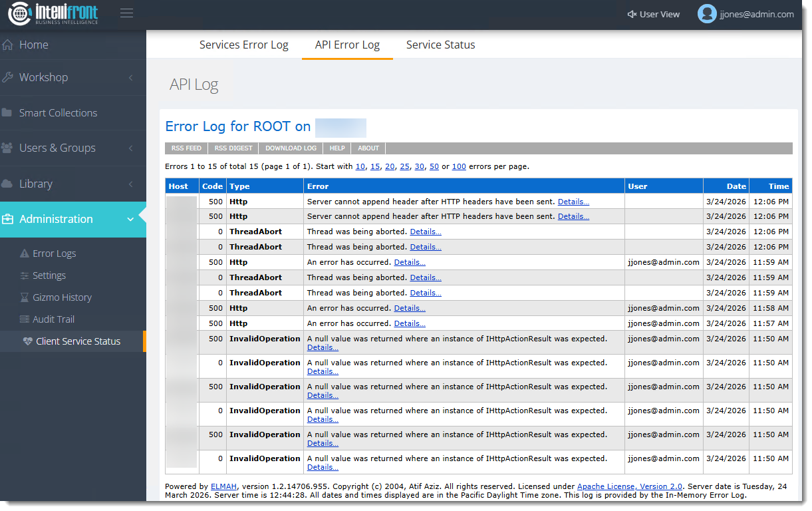Expand the Users & Groups section

[131, 148]
